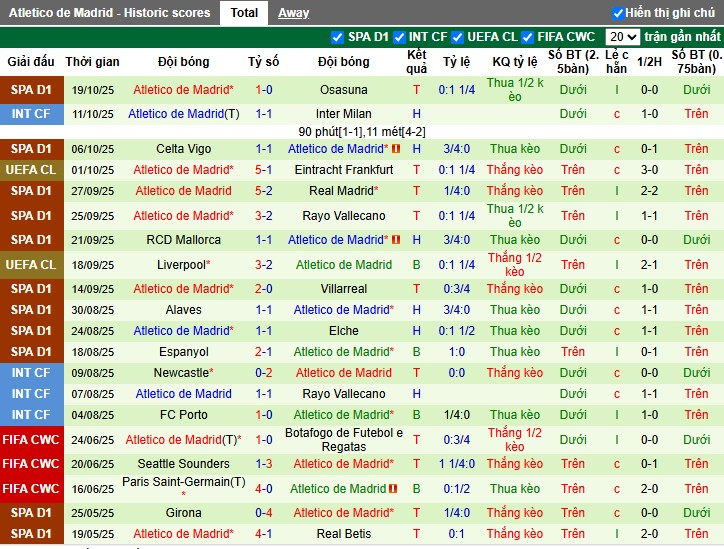The height and width of the screenshot is (549, 724).
Task: Click the Girona team name
Action: tap(183, 513)
